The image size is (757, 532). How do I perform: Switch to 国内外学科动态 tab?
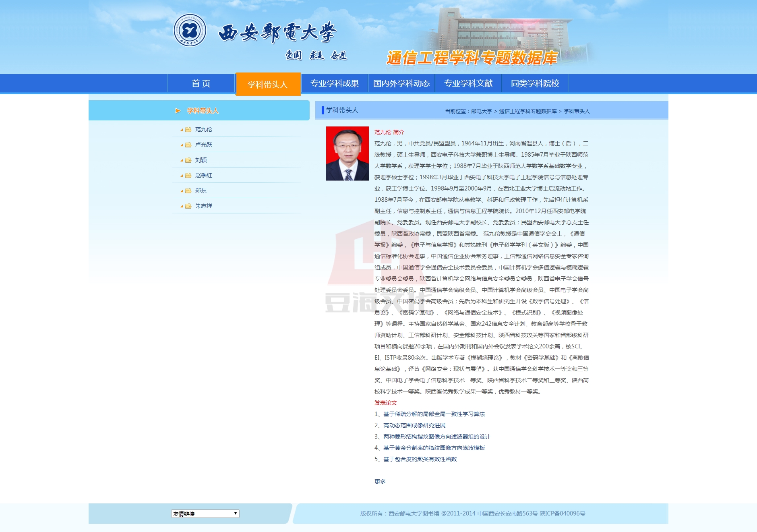401,83
